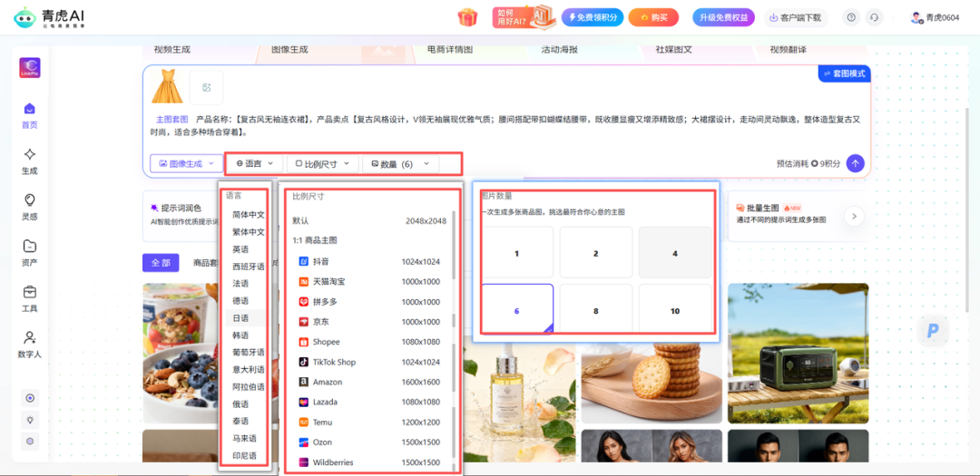
Task: Click 客户端下载 download button
Action: [796, 17]
